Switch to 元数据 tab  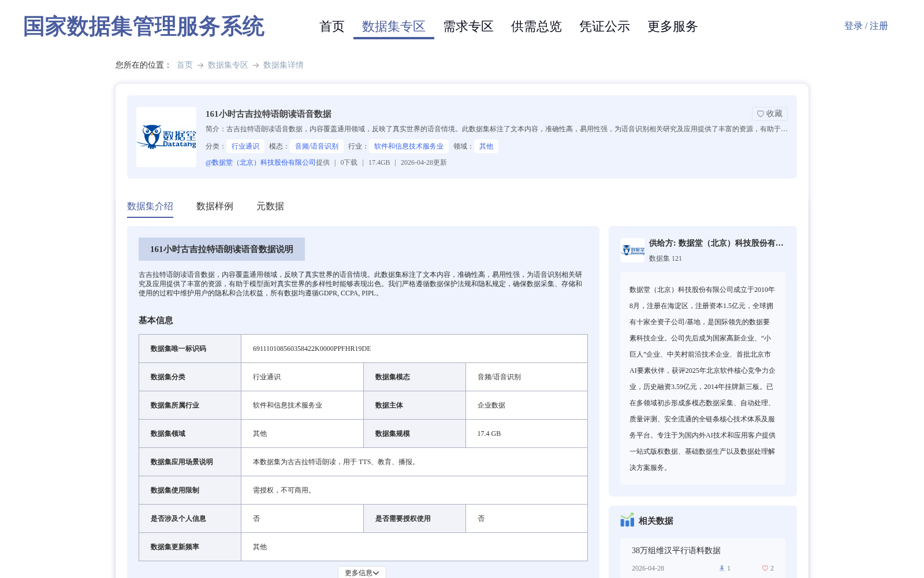point(270,206)
